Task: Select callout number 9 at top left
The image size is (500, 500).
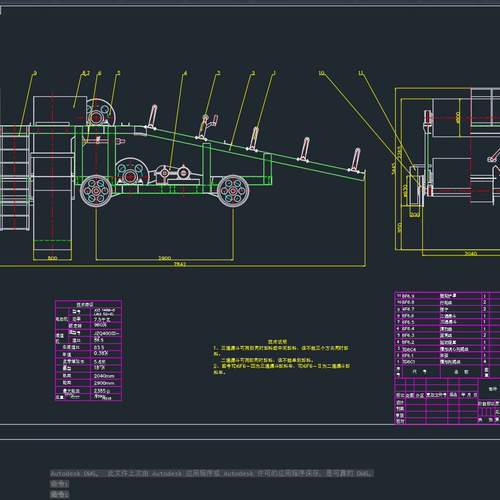Action: [35, 73]
